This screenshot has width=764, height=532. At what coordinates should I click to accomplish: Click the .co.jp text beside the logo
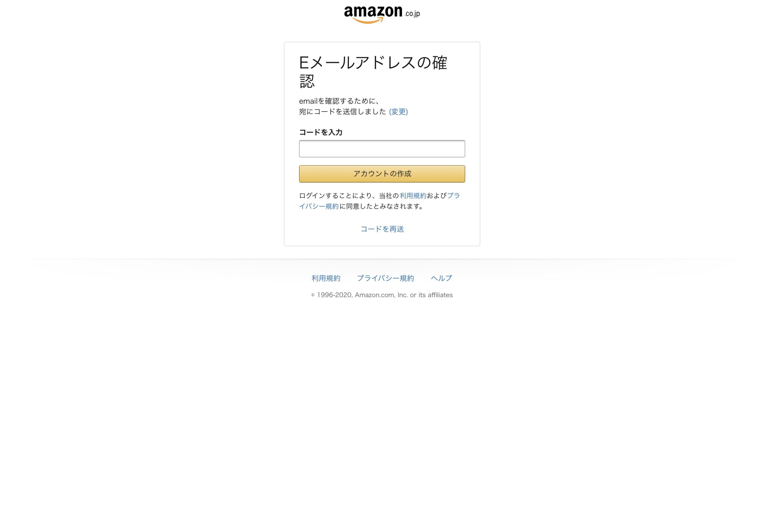412,14
